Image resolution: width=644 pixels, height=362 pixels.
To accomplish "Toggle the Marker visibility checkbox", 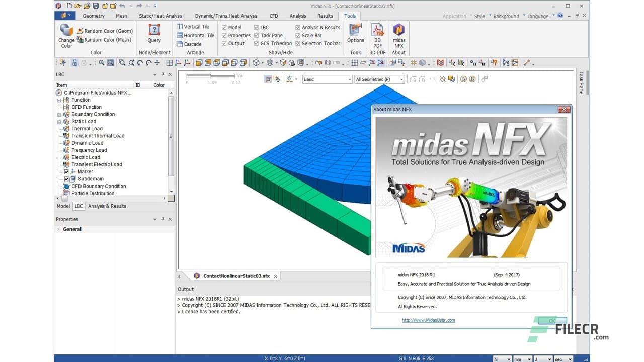I will pos(66,171).
